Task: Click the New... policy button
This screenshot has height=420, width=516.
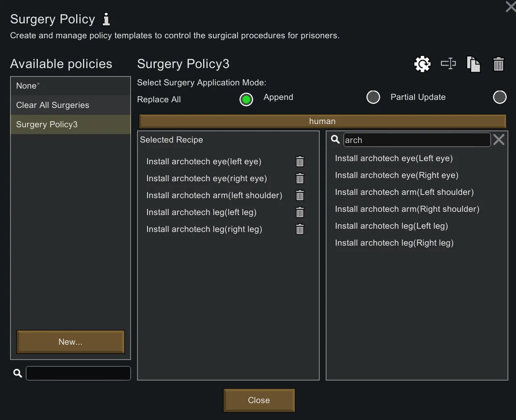Action: tap(71, 342)
